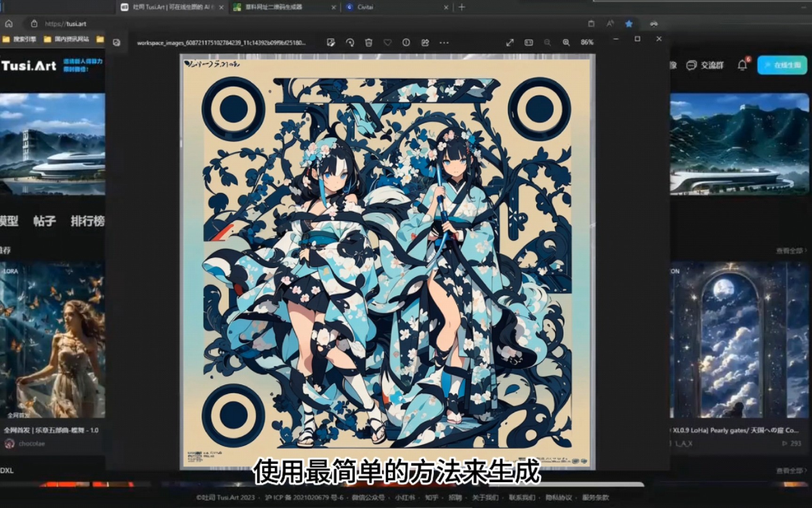Select the 排行榜 tab on Tusi.Art
Viewport: 812px width, 508px height.
tap(87, 221)
